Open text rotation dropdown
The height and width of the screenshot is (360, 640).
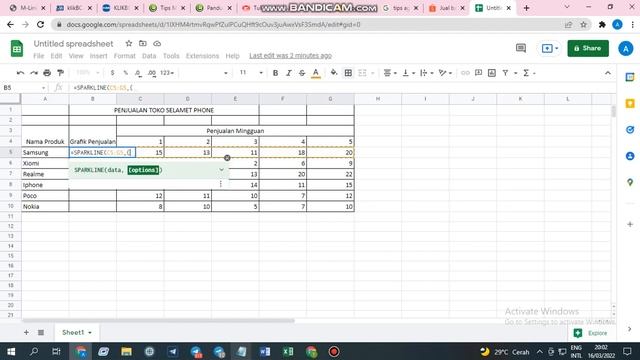[445, 73]
